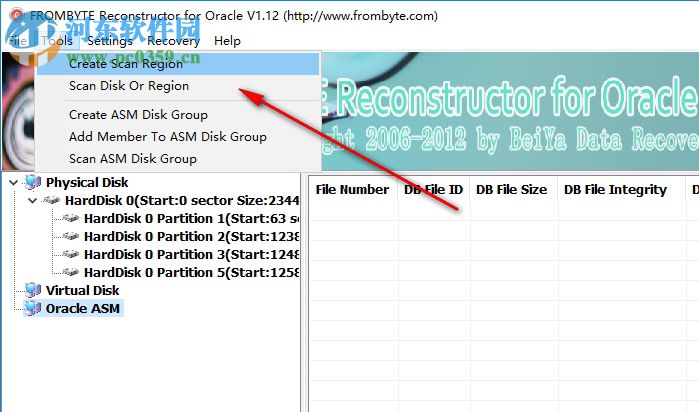Screen dimensions: 699x412
Task: Select HardDisk 0 Partition 2
Action: point(192,236)
